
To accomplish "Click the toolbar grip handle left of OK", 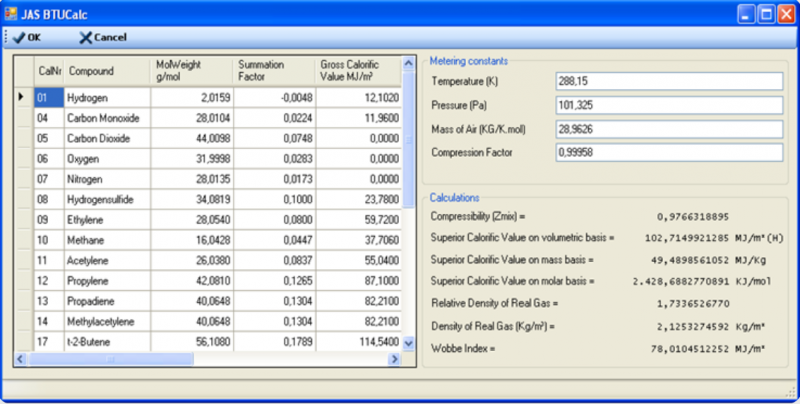I will [6, 37].
